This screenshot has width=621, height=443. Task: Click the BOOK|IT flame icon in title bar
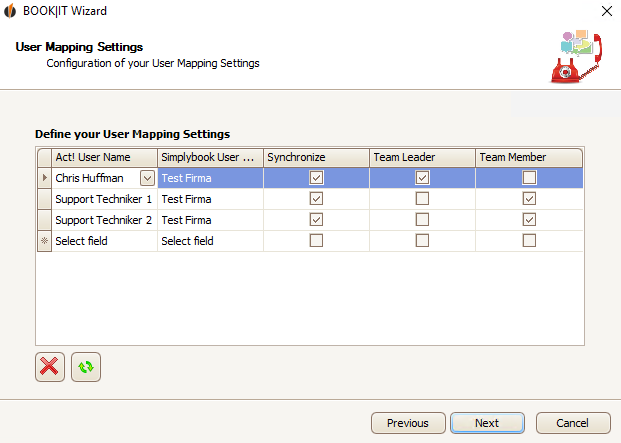[10, 11]
